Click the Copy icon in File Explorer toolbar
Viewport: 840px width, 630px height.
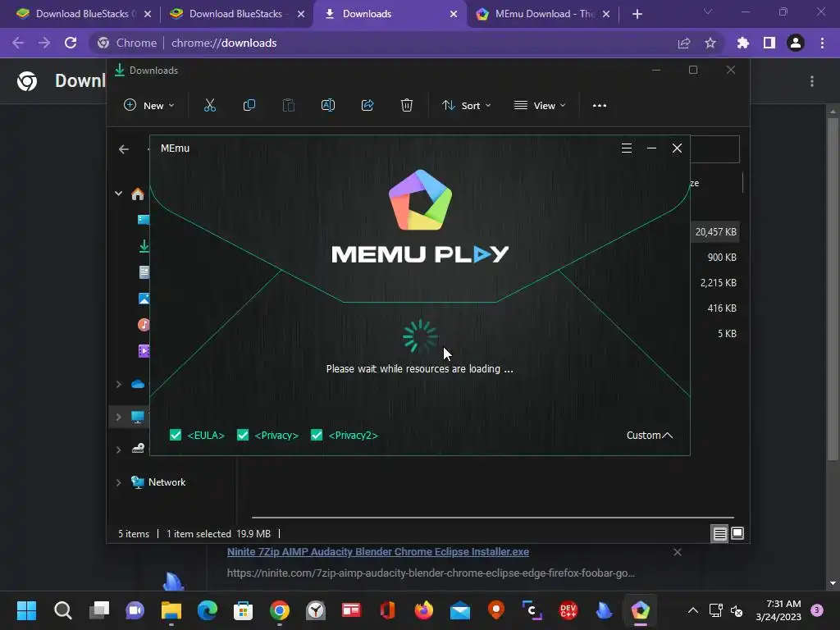[249, 106]
